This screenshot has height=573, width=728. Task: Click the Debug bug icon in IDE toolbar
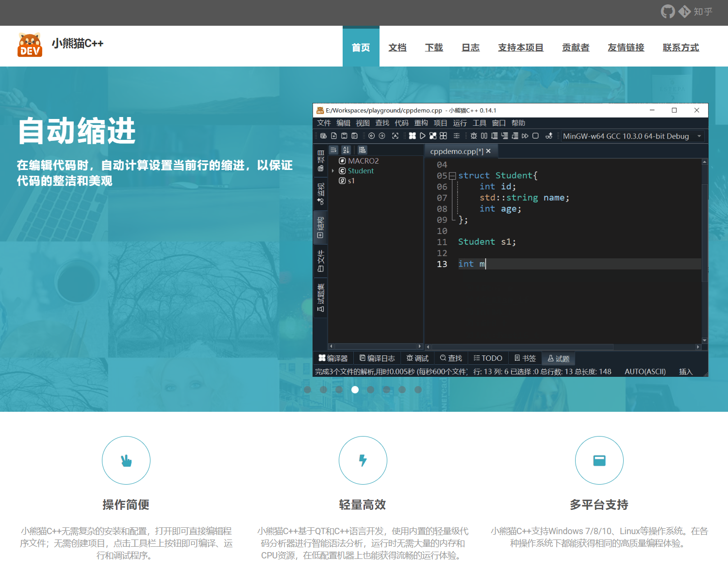[x=474, y=136]
